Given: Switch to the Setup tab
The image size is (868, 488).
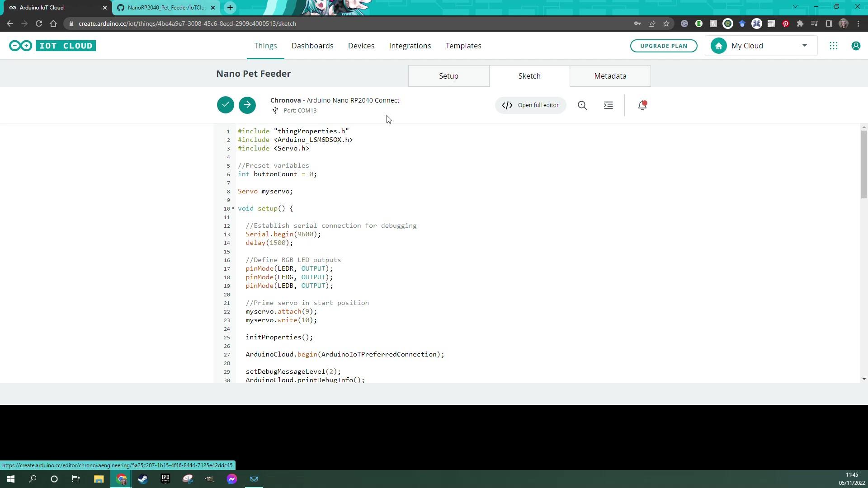Looking at the screenshot, I should click(x=448, y=76).
